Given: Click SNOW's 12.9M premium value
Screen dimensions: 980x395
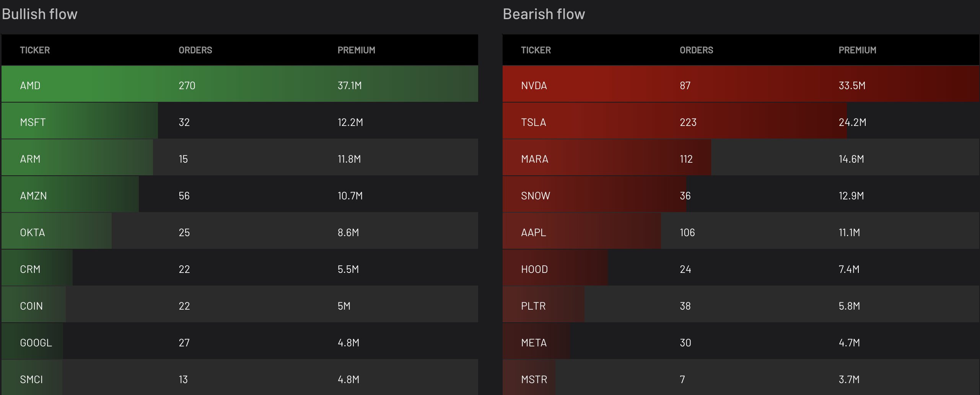Looking at the screenshot, I should point(851,196).
